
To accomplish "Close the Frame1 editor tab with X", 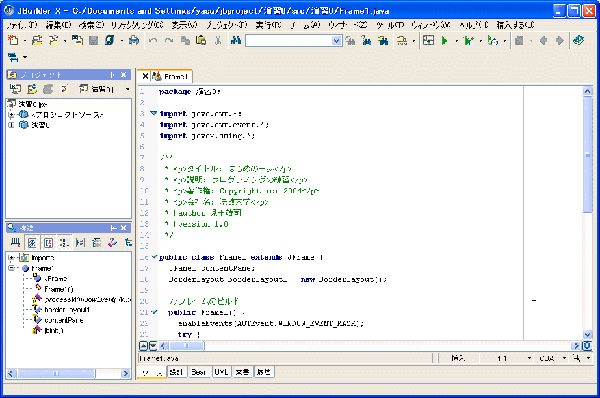I will 145,76.
